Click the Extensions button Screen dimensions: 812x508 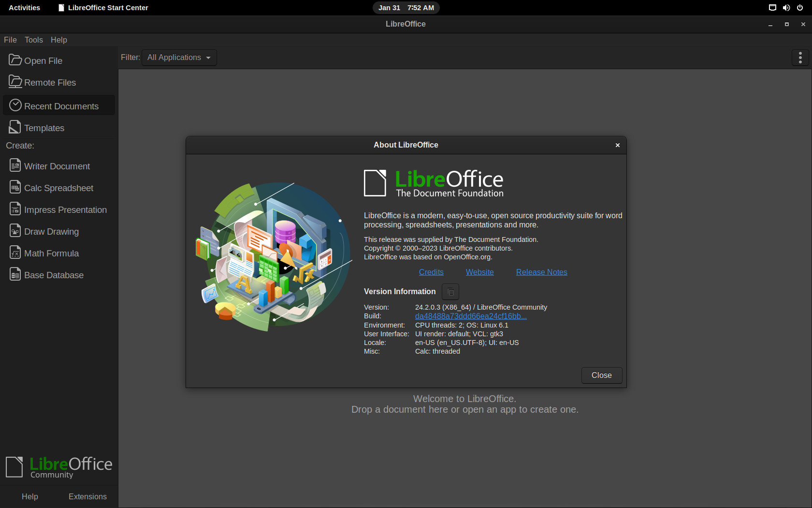(x=87, y=496)
